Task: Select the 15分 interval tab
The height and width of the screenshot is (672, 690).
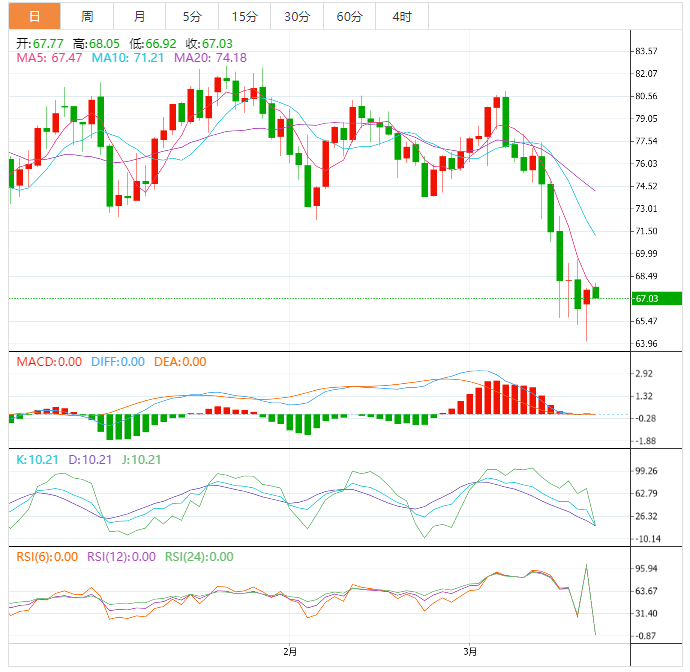Action: [243, 16]
